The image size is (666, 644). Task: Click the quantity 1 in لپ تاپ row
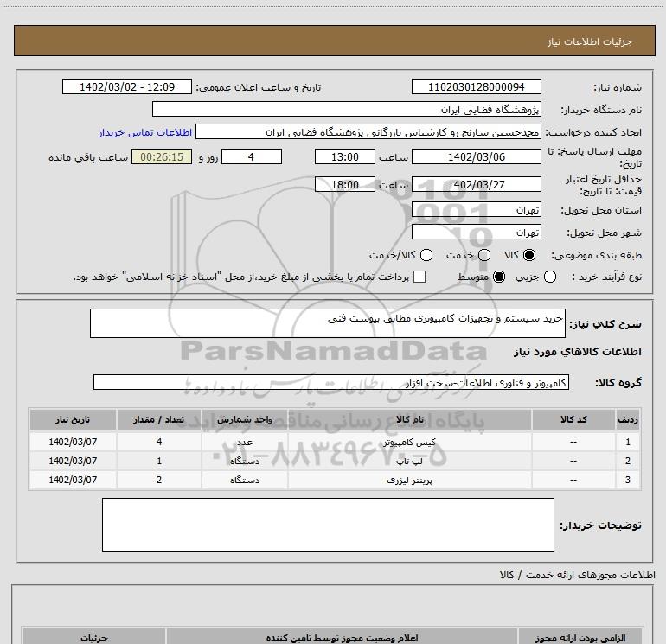pos(159,461)
